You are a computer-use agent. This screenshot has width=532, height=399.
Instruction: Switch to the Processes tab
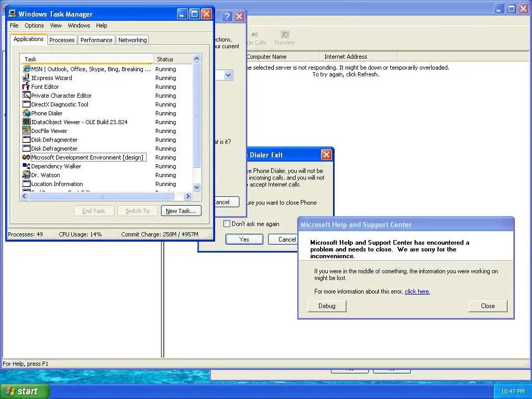pos(62,40)
